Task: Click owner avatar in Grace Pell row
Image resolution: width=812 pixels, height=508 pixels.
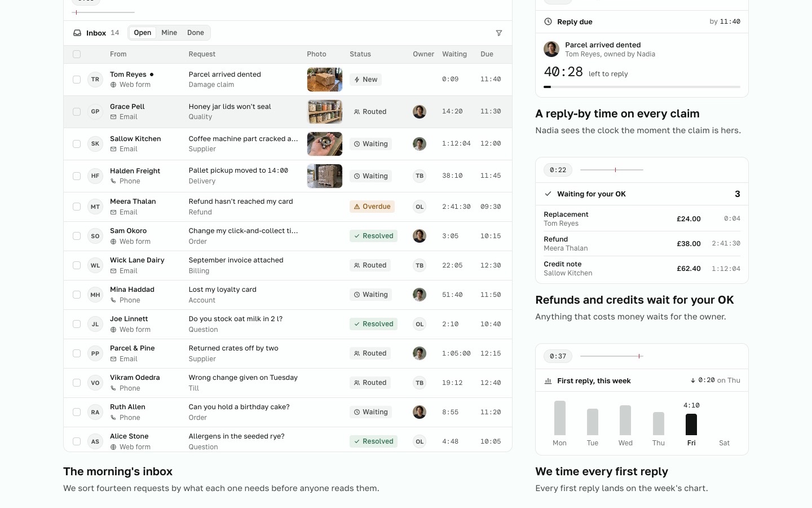Action: 420,112
